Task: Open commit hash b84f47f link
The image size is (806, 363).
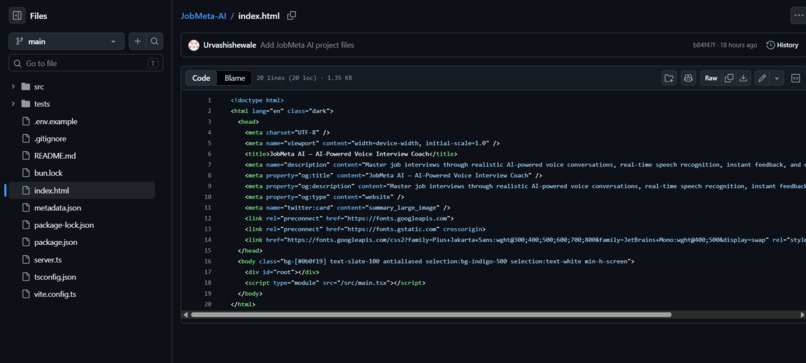Action: click(703, 45)
